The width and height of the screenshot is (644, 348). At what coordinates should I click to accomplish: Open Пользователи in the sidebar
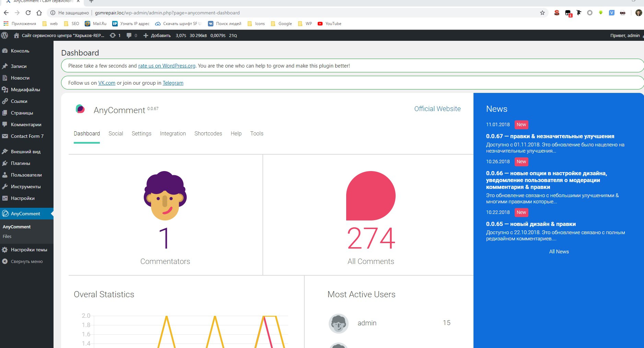[27, 175]
